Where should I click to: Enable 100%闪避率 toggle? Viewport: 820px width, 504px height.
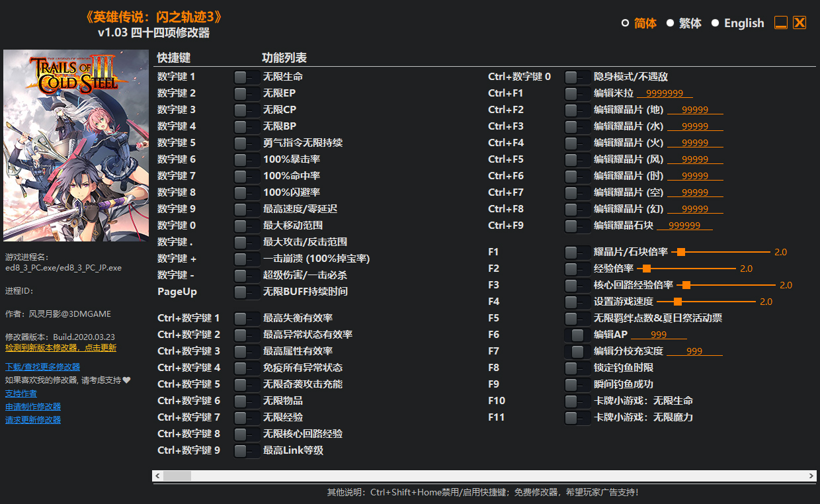tap(247, 192)
